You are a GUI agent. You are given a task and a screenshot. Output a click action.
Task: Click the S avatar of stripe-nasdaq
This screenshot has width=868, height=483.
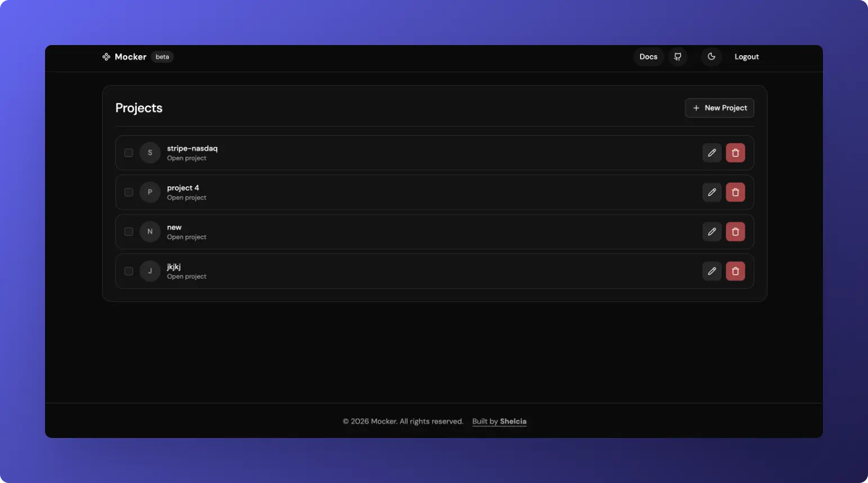click(150, 153)
